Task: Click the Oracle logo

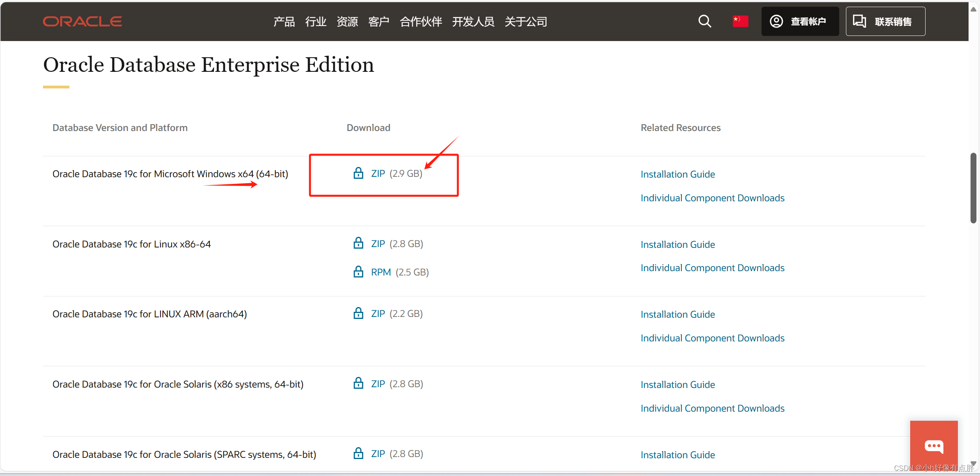Action: point(82,21)
